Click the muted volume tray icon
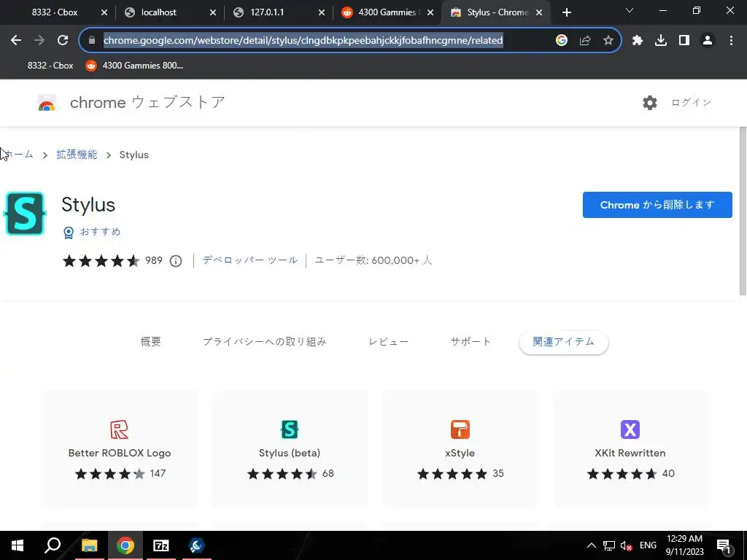This screenshot has width=747, height=560. [627, 545]
